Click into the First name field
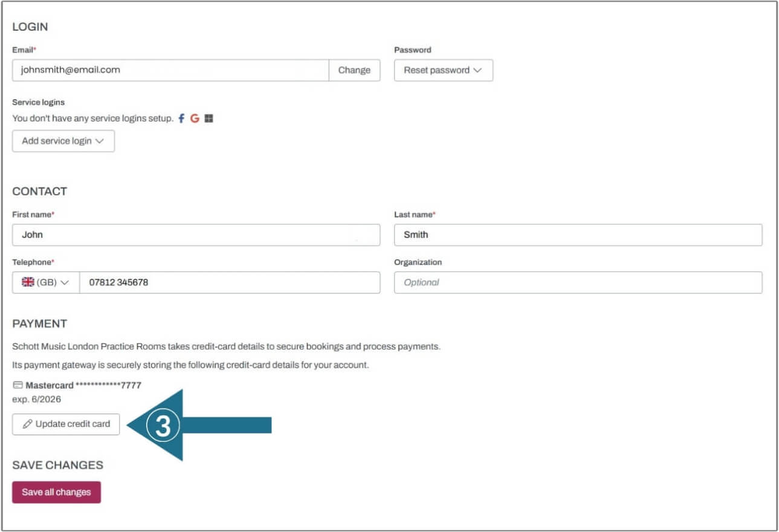Screen dimensions: 779x532 click(196, 235)
